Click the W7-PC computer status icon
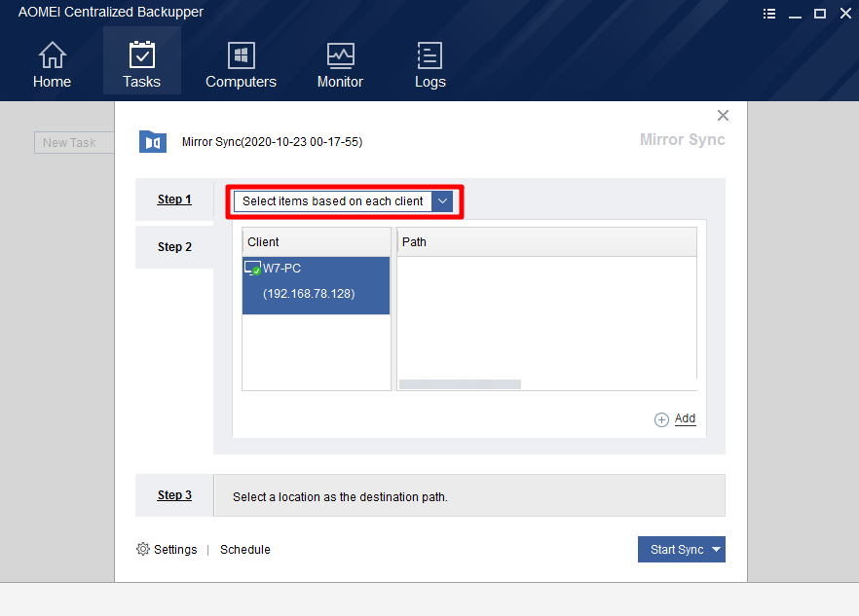859x616 pixels. [252, 269]
